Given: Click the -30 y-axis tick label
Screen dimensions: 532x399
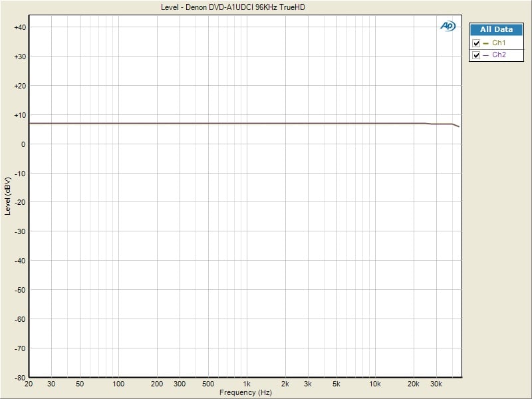Looking at the screenshot, I should coord(21,231).
